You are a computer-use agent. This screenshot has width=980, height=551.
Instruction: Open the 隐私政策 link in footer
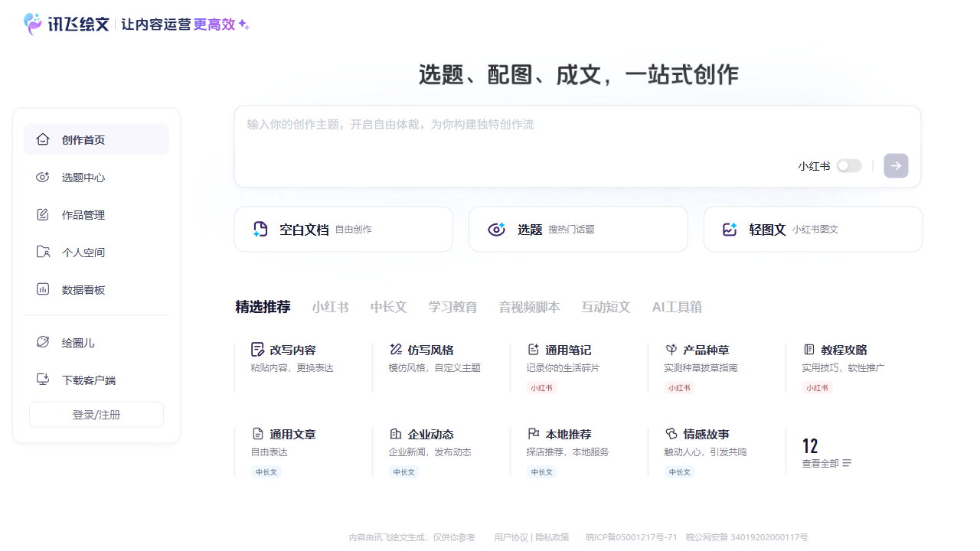552,537
